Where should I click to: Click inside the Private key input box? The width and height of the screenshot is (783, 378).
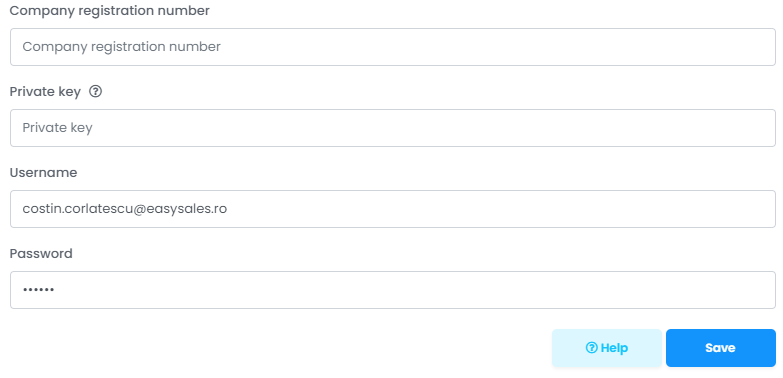pyautogui.click(x=392, y=128)
